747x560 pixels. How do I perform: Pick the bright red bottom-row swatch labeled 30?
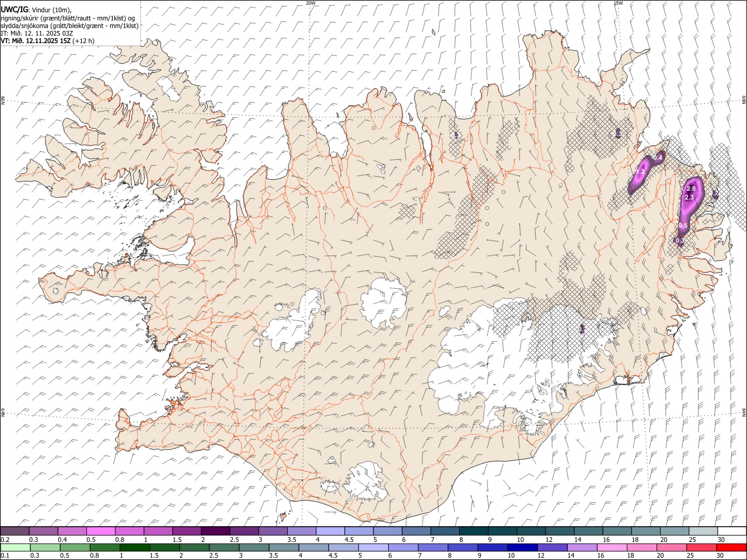tap(731, 548)
